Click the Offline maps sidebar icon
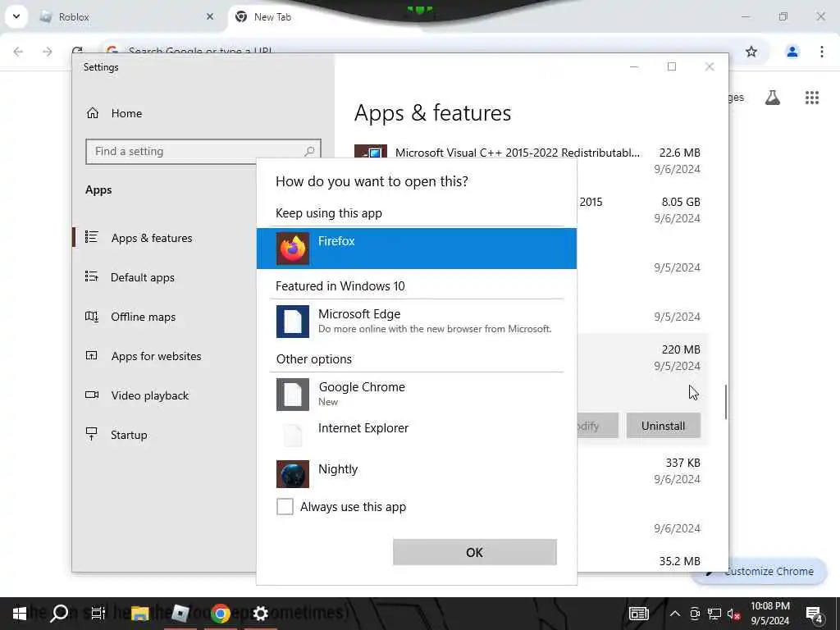This screenshot has height=630, width=840. click(92, 316)
